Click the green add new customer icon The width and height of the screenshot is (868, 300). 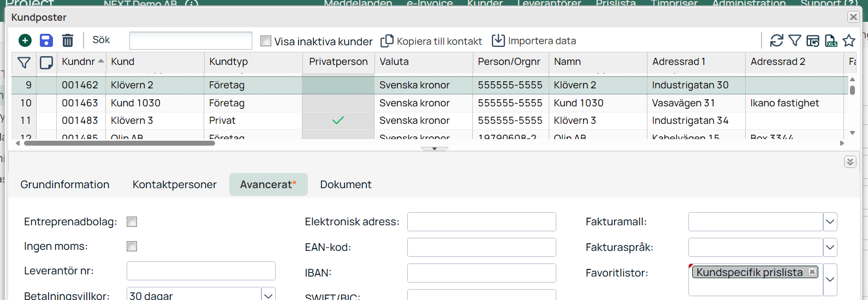tap(25, 40)
